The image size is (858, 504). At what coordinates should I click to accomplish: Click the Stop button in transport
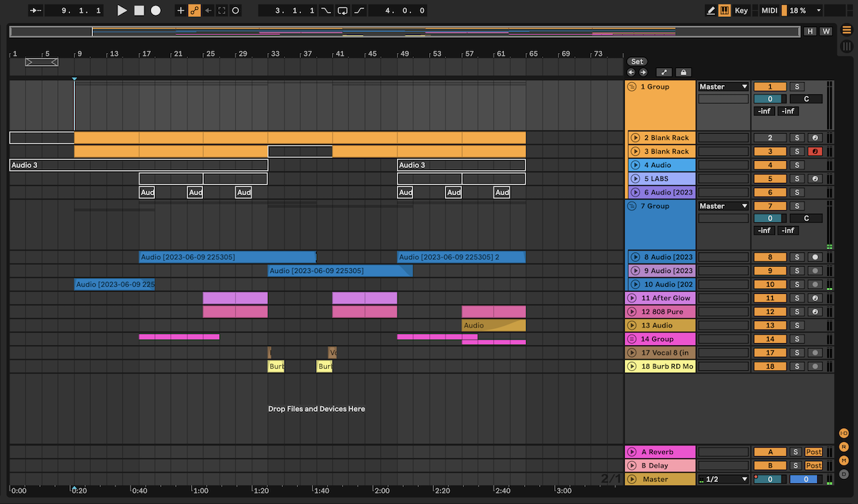(x=139, y=11)
